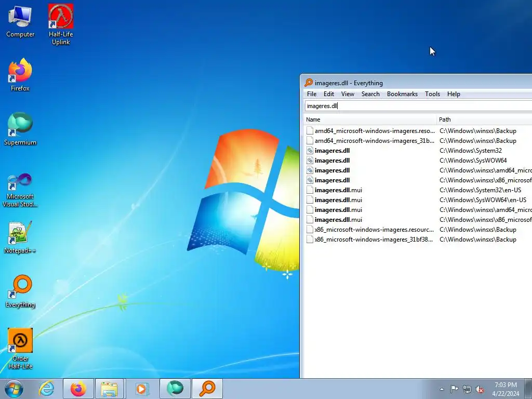Click the muted volume tray icon
The height and width of the screenshot is (399, 532).
tap(480, 389)
